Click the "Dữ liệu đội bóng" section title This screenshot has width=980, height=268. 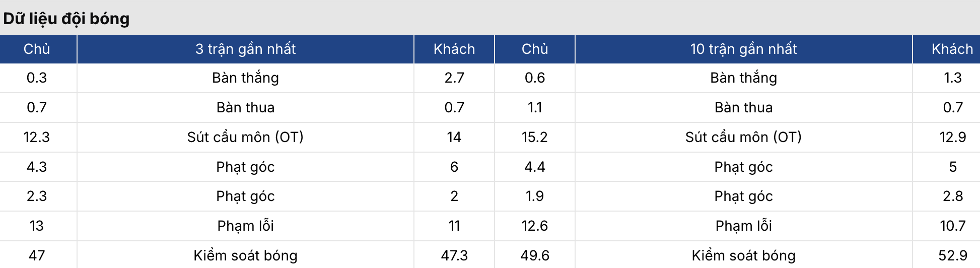pos(66,19)
